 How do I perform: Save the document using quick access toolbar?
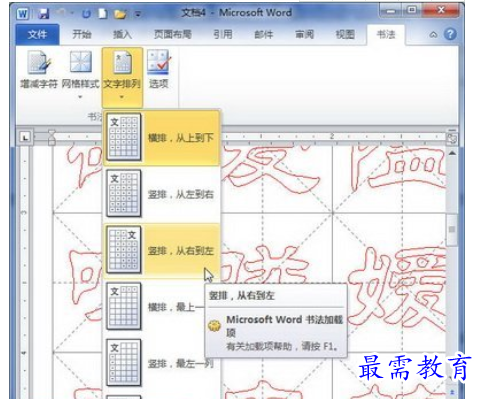[x=43, y=14]
